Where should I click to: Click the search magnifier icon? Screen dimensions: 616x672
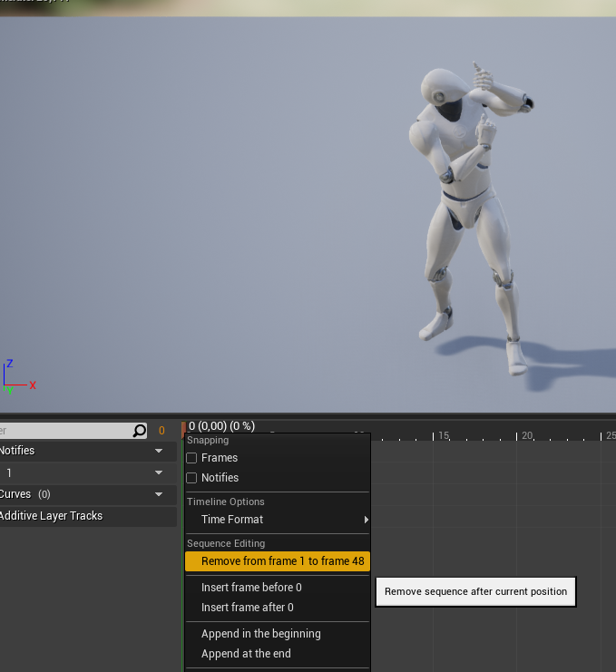point(140,430)
